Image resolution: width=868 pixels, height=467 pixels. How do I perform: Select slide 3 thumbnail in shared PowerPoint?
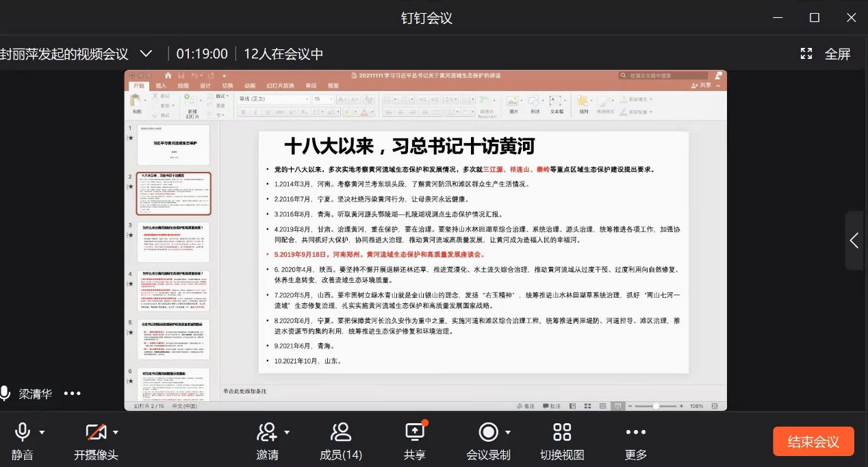[173, 242]
